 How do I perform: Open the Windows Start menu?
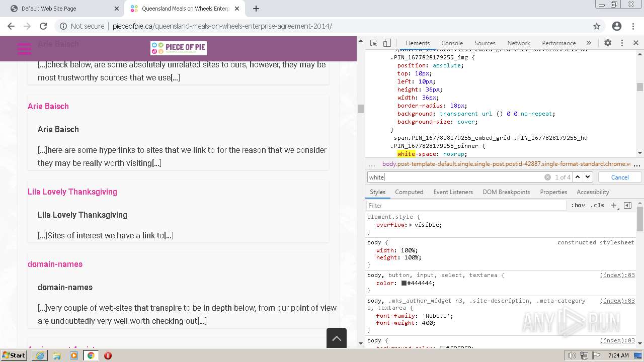[x=14, y=355]
